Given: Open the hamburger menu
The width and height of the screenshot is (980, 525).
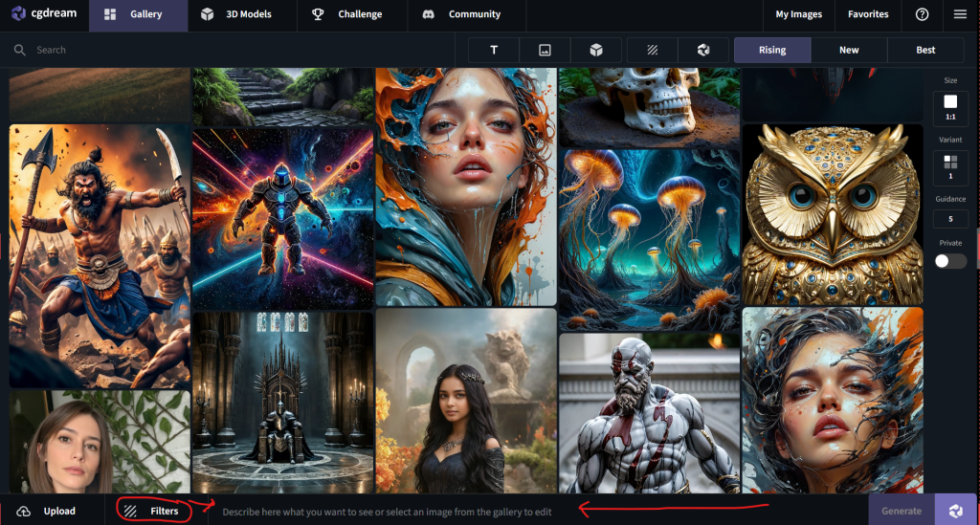Looking at the screenshot, I should [960, 14].
